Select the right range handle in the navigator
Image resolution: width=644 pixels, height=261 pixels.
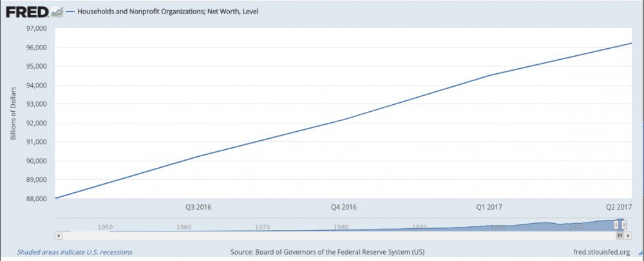coord(623,224)
